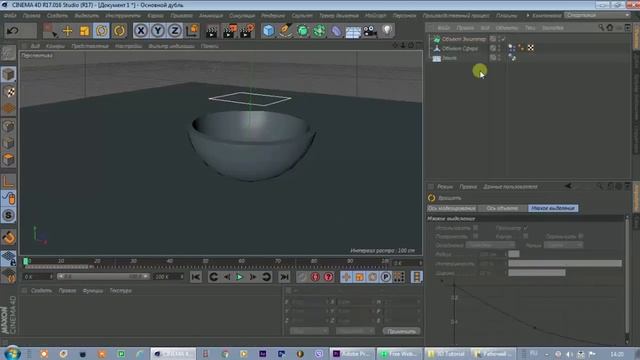Viewport: 640px width, 360px height.
Task: Toggle the first checkbox under Мягкое выделение
Action: click(476, 228)
